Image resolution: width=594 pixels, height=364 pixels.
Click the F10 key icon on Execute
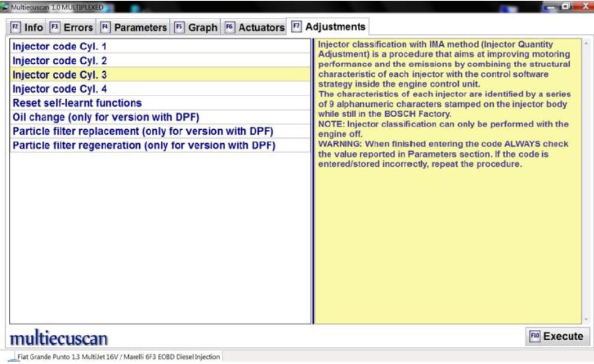(534, 336)
